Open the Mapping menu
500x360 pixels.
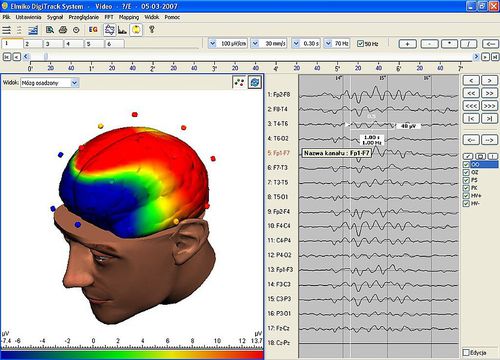click(129, 17)
